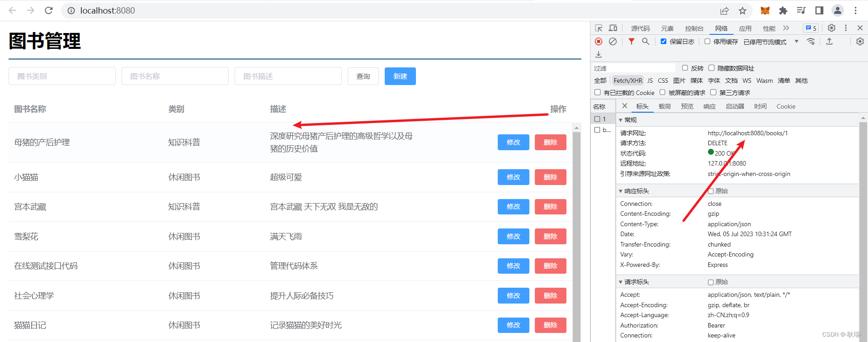
Task: Select request named 1 in network list
Action: coord(604,119)
